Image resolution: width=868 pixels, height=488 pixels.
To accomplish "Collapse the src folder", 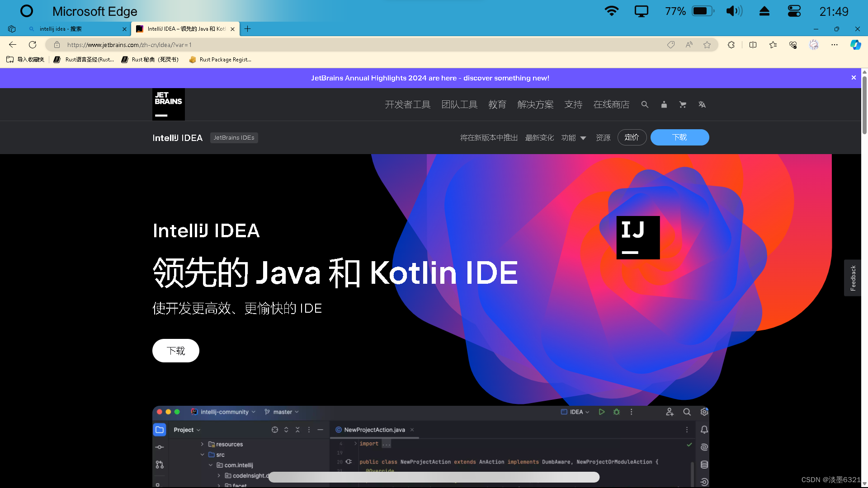I will pyautogui.click(x=202, y=455).
